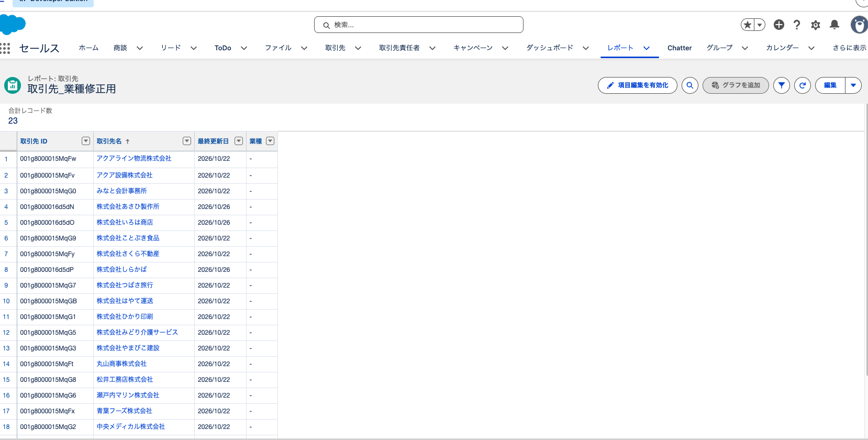Viewport: 868px width, 440px height.
Task: Open the ToDo tab
Action: (222, 48)
